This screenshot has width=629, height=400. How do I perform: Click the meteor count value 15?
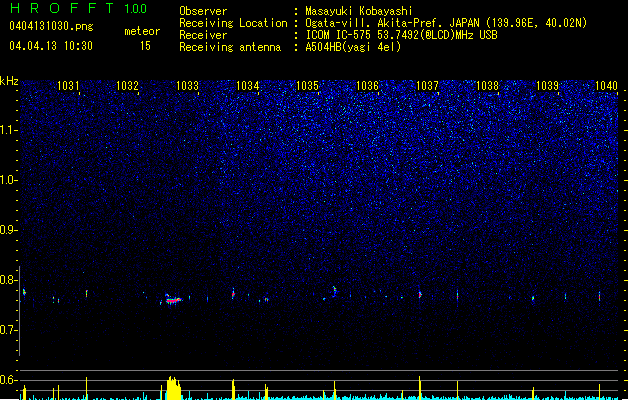(145, 46)
